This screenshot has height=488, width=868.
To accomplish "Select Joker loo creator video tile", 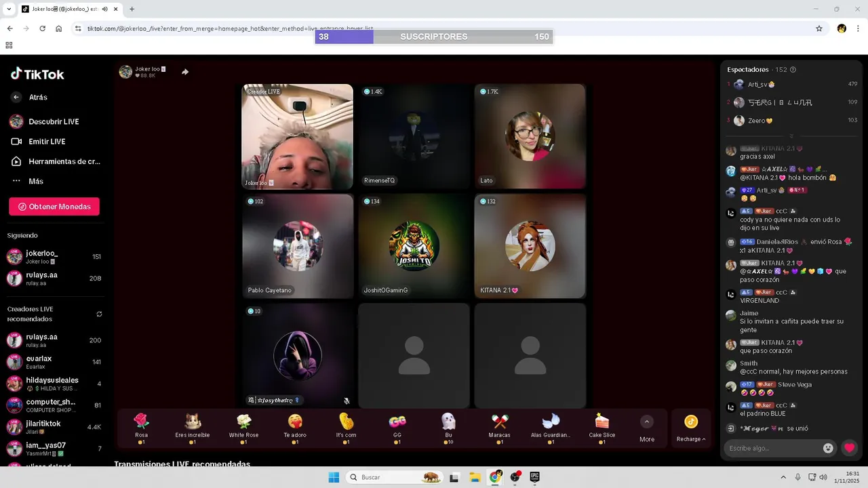I will click(x=298, y=136).
